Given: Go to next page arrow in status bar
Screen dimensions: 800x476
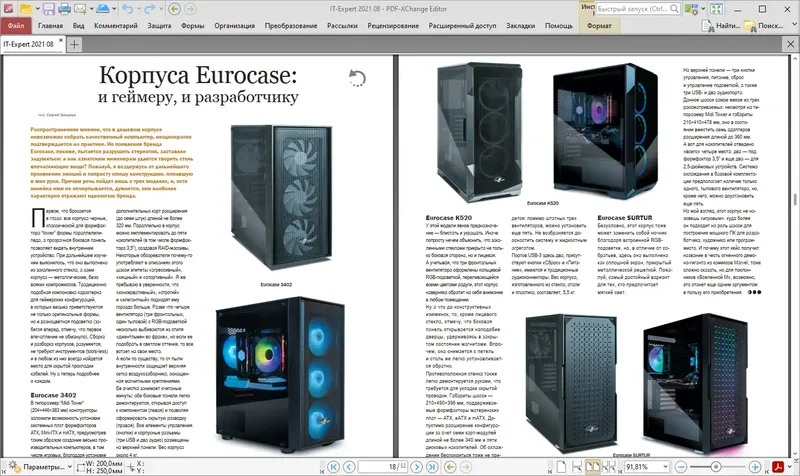Looking at the screenshot, I should [416, 467].
